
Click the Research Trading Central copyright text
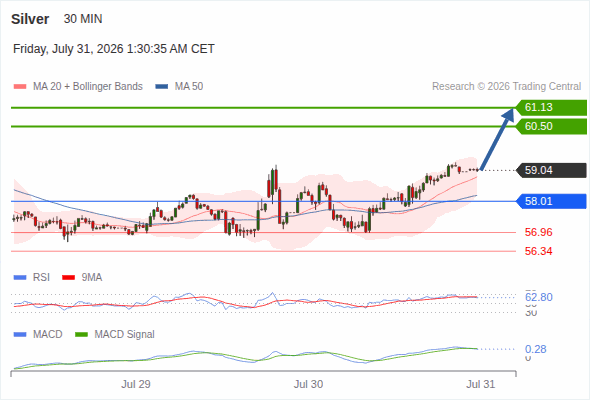click(x=506, y=87)
